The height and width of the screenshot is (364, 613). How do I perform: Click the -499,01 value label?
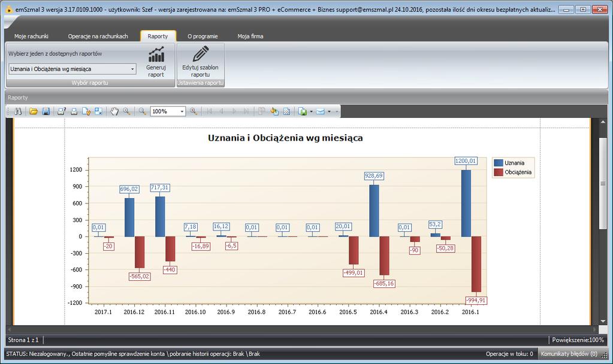click(x=354, y=272)
